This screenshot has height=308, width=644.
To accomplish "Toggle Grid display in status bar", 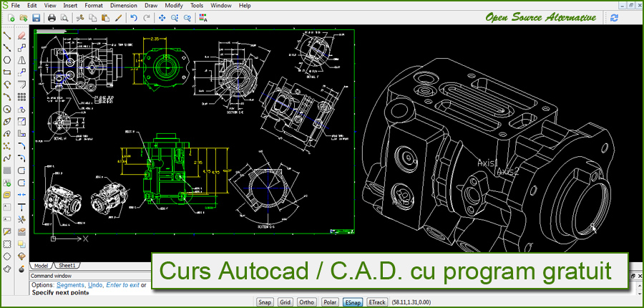I will (286, 302).
